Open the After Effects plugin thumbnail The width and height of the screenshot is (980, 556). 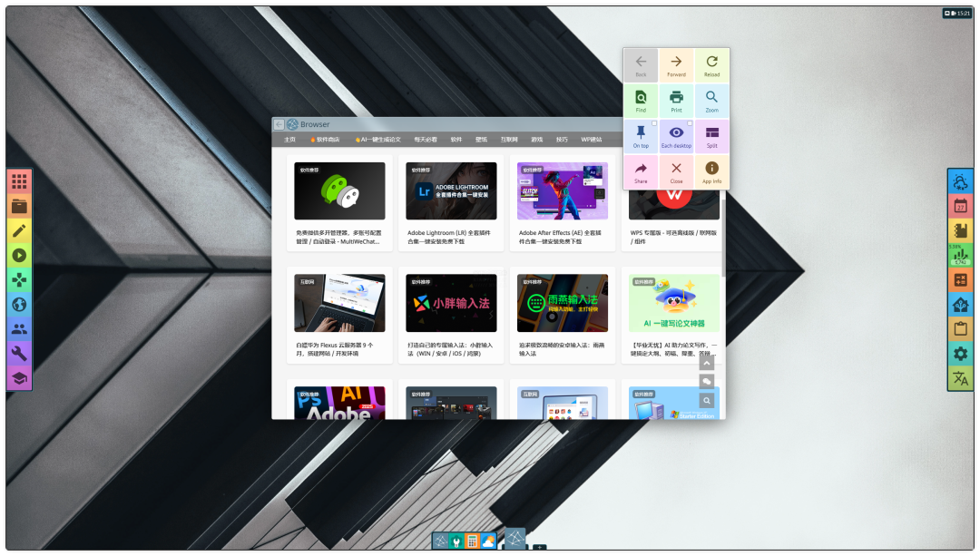tap(563, 190)
